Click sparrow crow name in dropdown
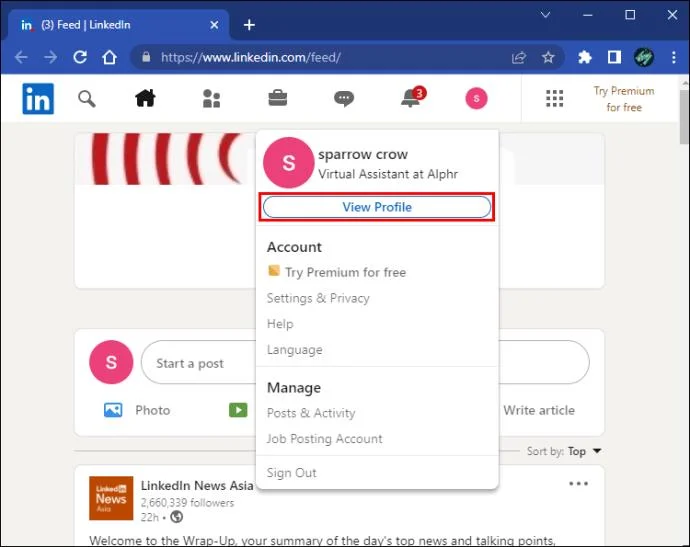Viewport: 690px width, 547px height. pyautogui.click(x=363, y=154)
